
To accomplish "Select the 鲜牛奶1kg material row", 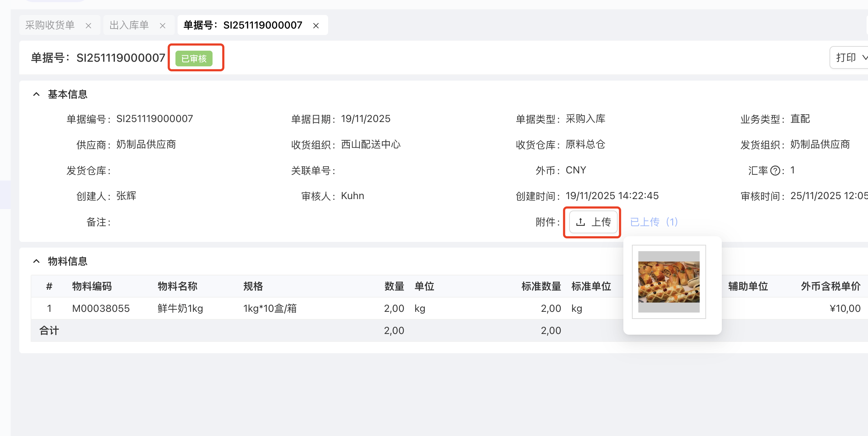I will point(180,308).
